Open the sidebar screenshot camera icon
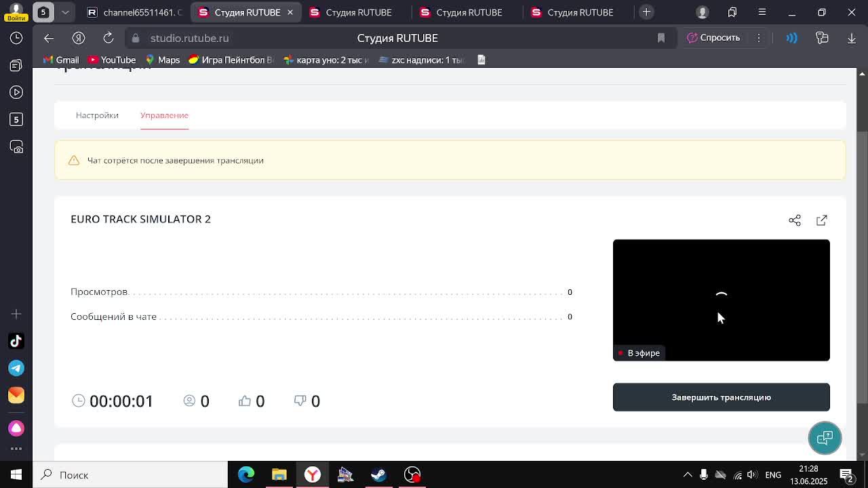The height and width of the screenshot is (488, 868). (16, 147)
